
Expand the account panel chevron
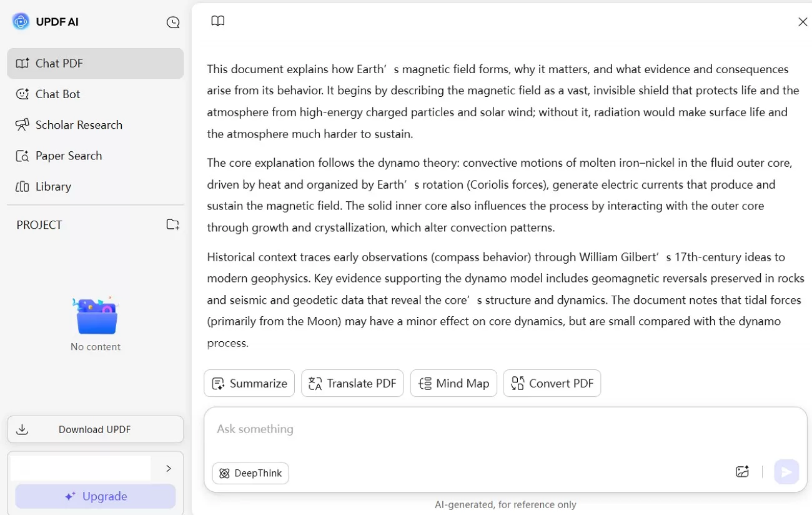click(167, 467)
